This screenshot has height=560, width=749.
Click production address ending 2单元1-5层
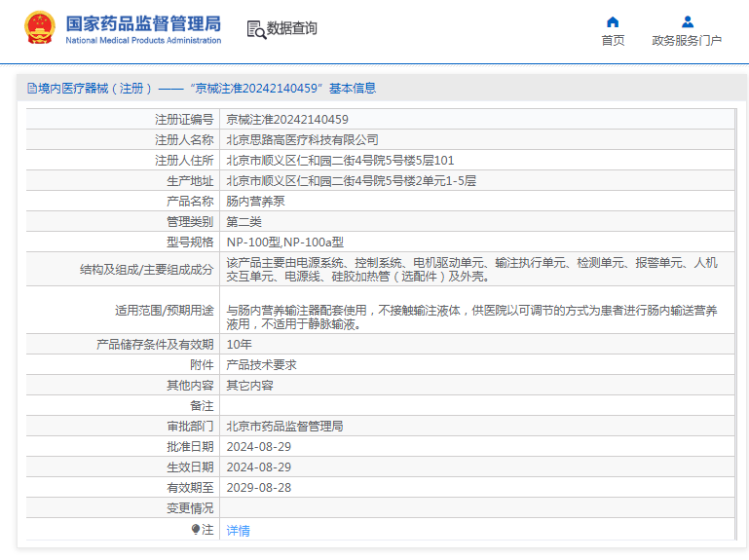[x=351, y=181]
